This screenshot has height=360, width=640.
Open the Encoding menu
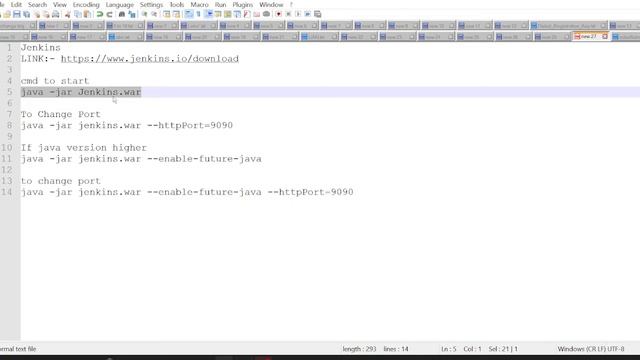86,4
